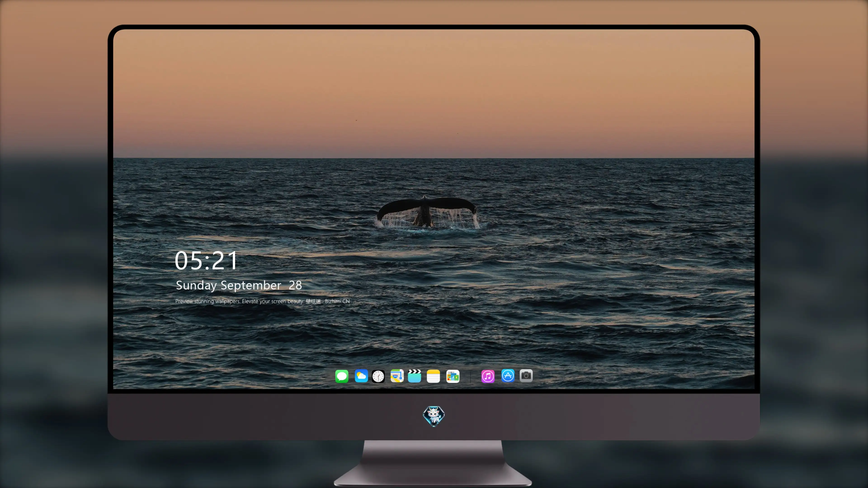The width and height of the screenshot is (868, 488).
Task: Click the 05:21 clock widget
Action: (206, 261)
